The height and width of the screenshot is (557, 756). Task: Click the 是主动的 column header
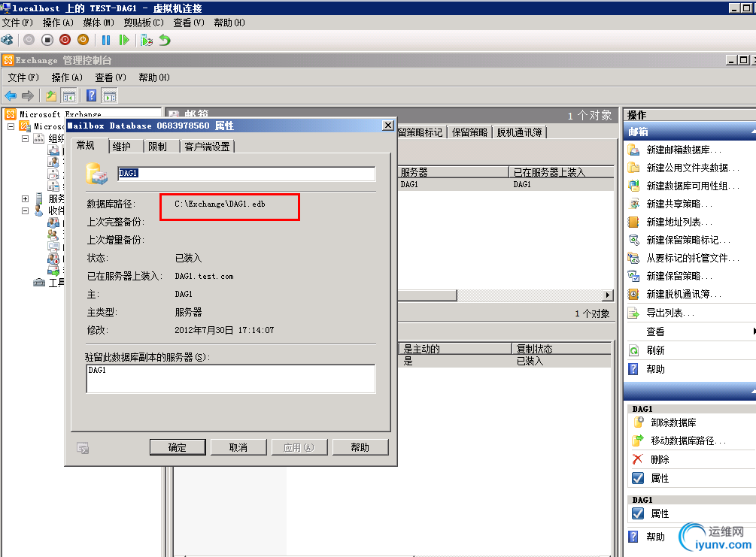tap(454, 348)
